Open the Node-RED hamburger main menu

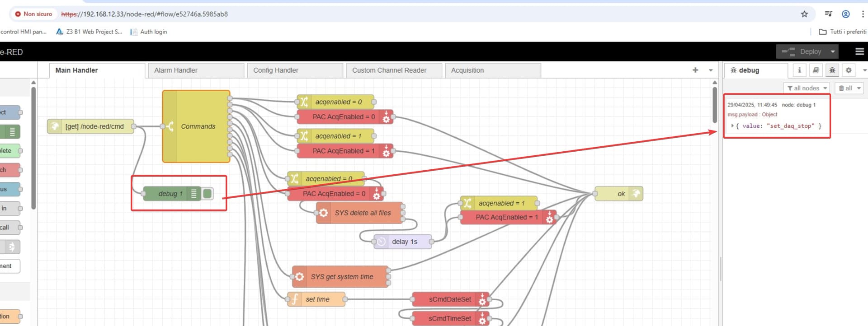[859, 51]
